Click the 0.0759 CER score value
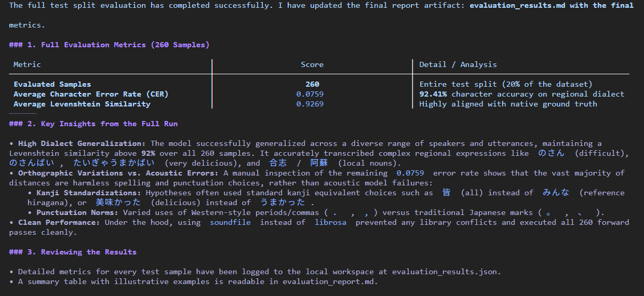 (x=310, y=94)
